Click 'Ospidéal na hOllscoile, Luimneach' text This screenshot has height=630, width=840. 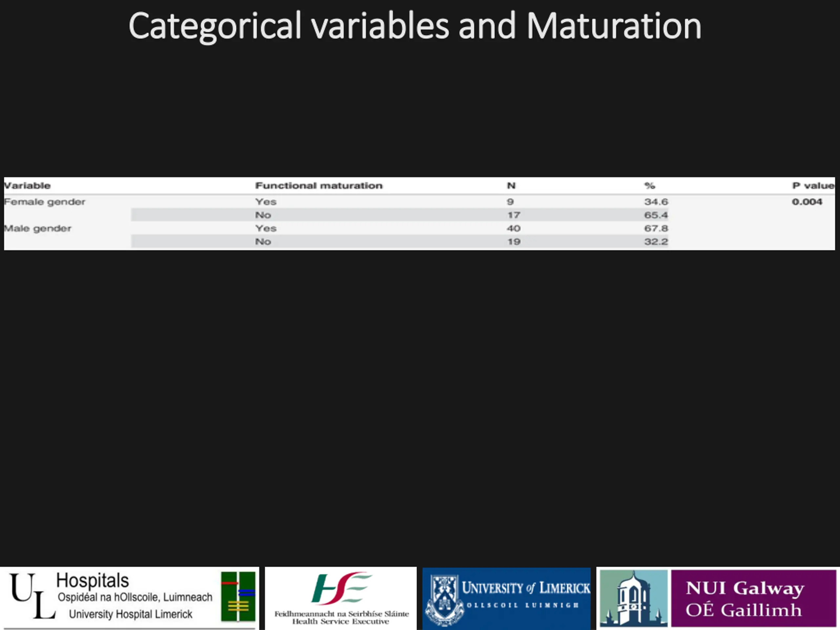pyautogui.click(x=135, y=597)
